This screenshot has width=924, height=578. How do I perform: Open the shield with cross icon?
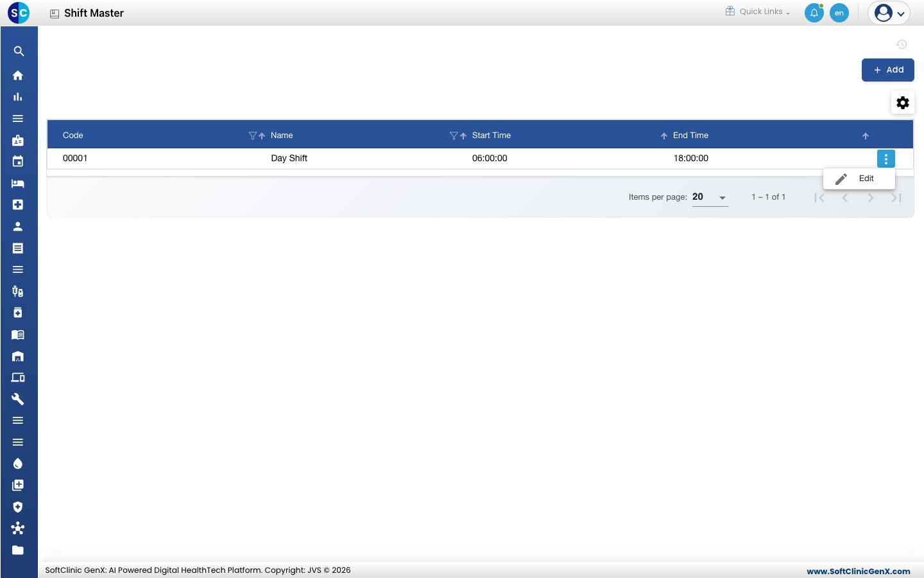pyautogui.click(x=18, y=507)
